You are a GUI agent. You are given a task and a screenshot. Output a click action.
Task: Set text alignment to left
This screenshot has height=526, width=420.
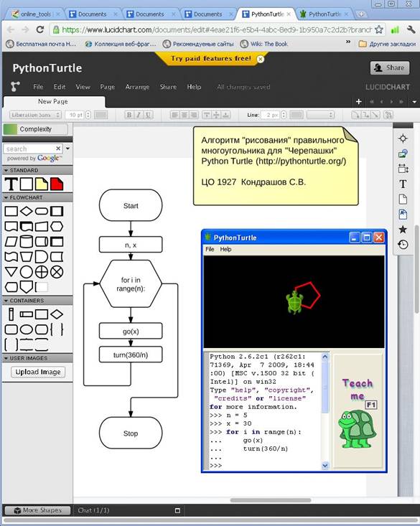pos(174,115)
